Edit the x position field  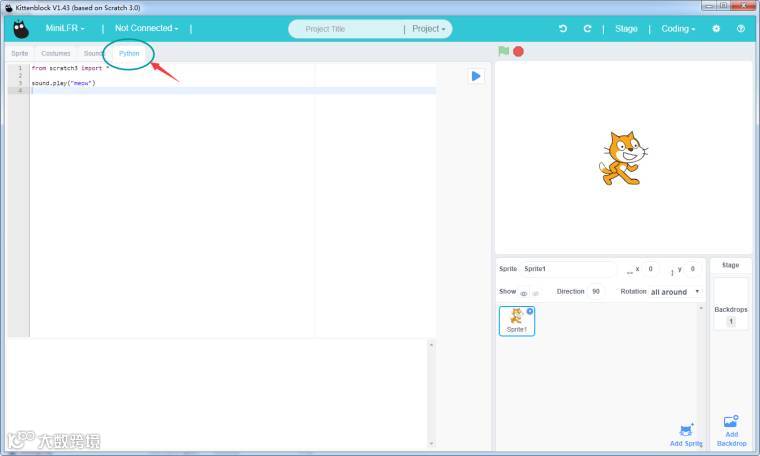click(651, 269)
